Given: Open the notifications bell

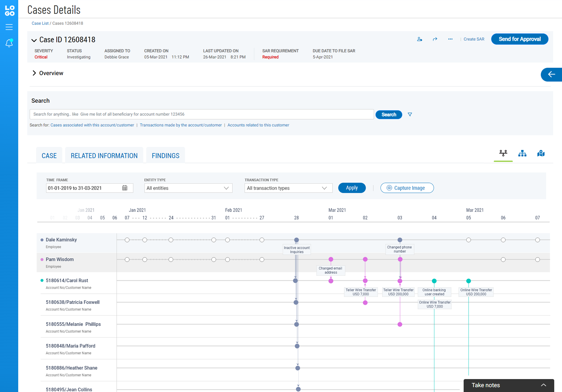Looking at the screenshot, I should coord(9,43).
